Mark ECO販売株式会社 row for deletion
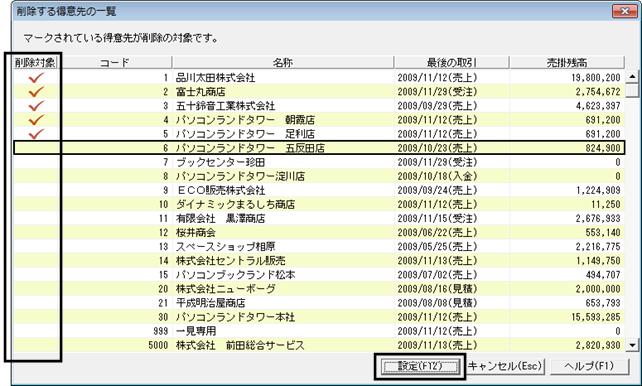Viewport: 642px width, 386px height. pyautogui.click(x=36, y=190)
